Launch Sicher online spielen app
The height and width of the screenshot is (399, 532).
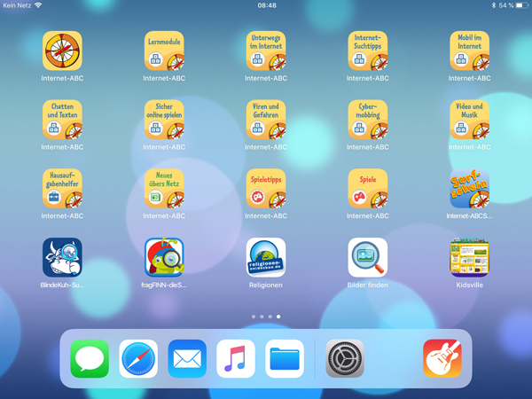[x=164, y=120]
